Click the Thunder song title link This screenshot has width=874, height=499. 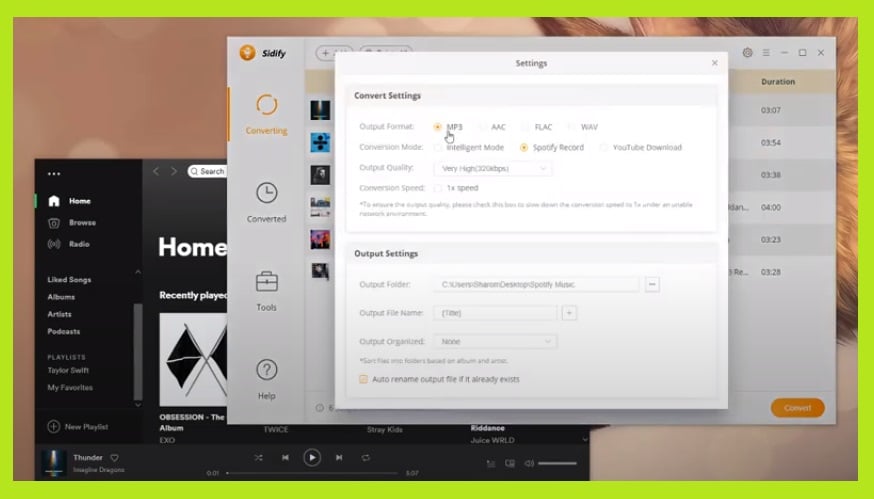pos(88,458)
